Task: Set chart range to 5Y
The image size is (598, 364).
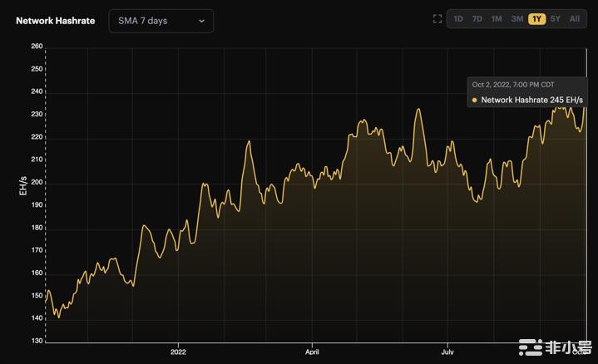Action: pos(556,19)
